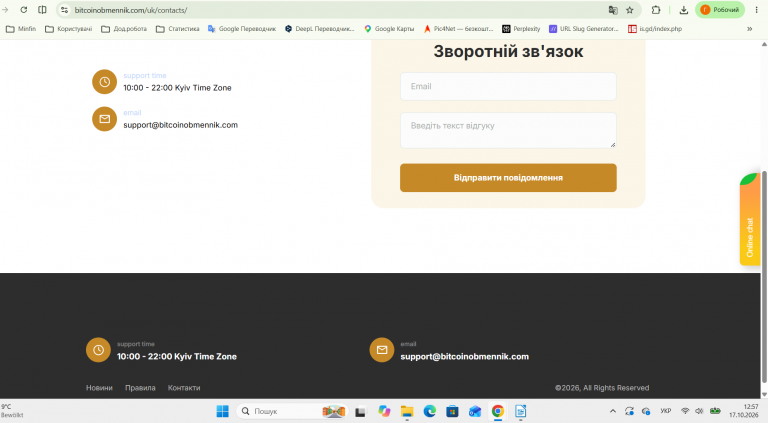The height and width of the screenshot is (423, 768).
Task: Switch the УКР keyboard language
Action: click(x=666, y=411)
